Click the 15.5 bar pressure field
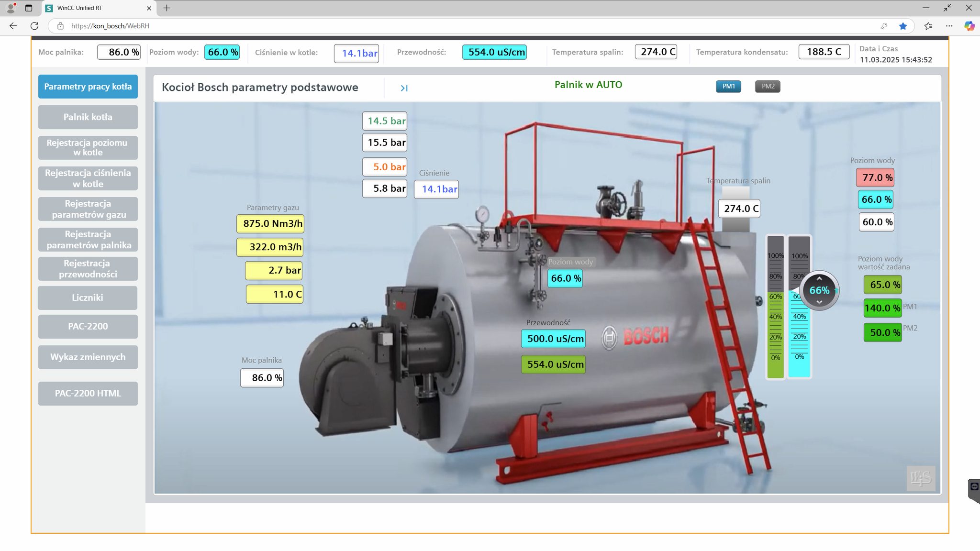The height and width of the screenshot is (551, 980). pyautogui.click(x=385, y=143)
